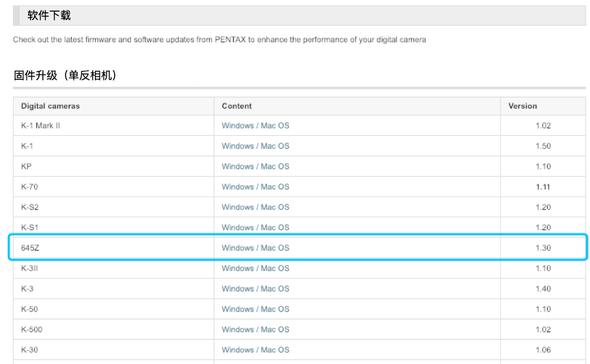Viewport: 590px width, 364px height.
Task: Select the 645Z camera name cell
Action: tap(113, 248)
